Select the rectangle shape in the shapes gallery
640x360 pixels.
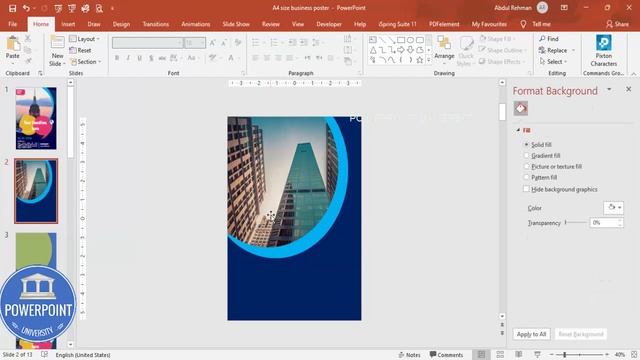click(401, 40)
